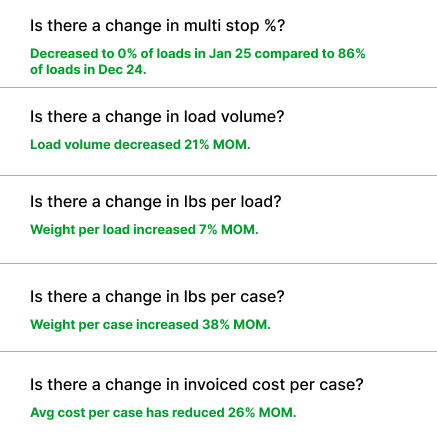Screen dimensions: 437x437
Task: Click the load volume change question
Action: point(157,117)
